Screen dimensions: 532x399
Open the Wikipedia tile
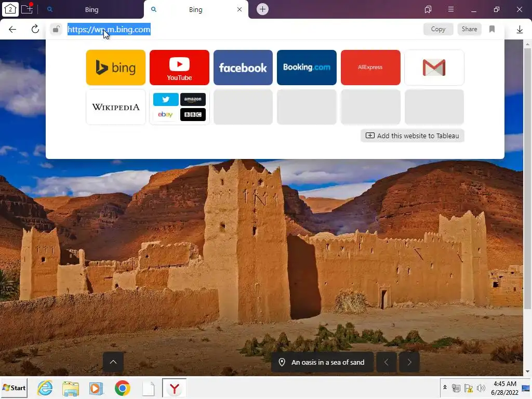coord(116,107)
